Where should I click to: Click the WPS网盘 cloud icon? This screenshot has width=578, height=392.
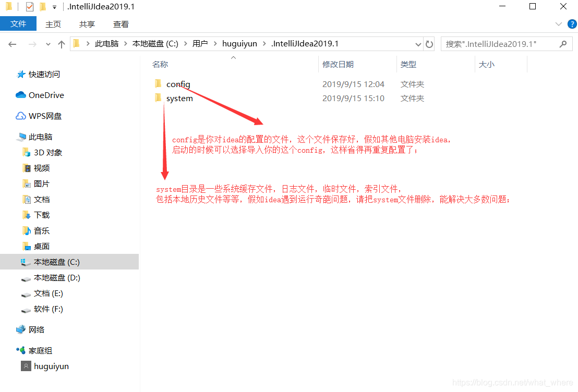pyautogui.click(x=21, y=116)
